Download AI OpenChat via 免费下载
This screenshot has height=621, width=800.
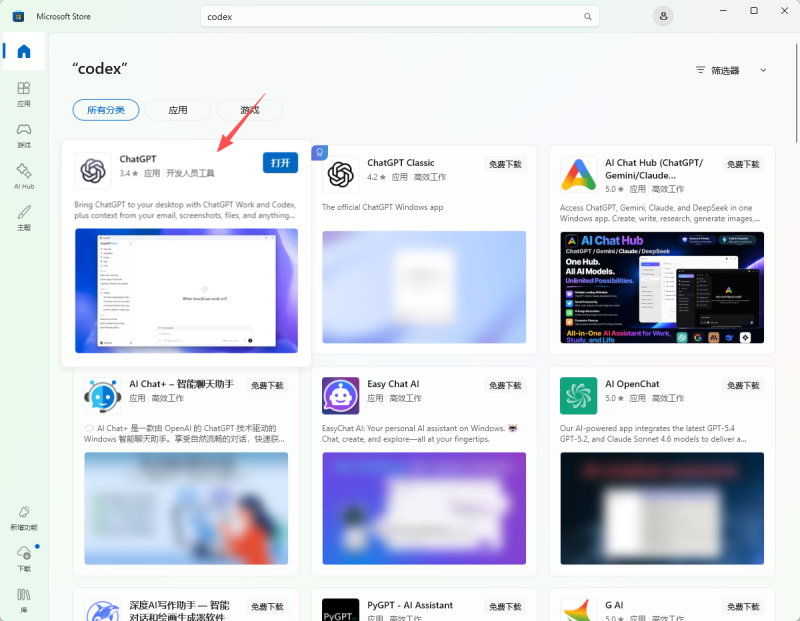click(743, 385)
